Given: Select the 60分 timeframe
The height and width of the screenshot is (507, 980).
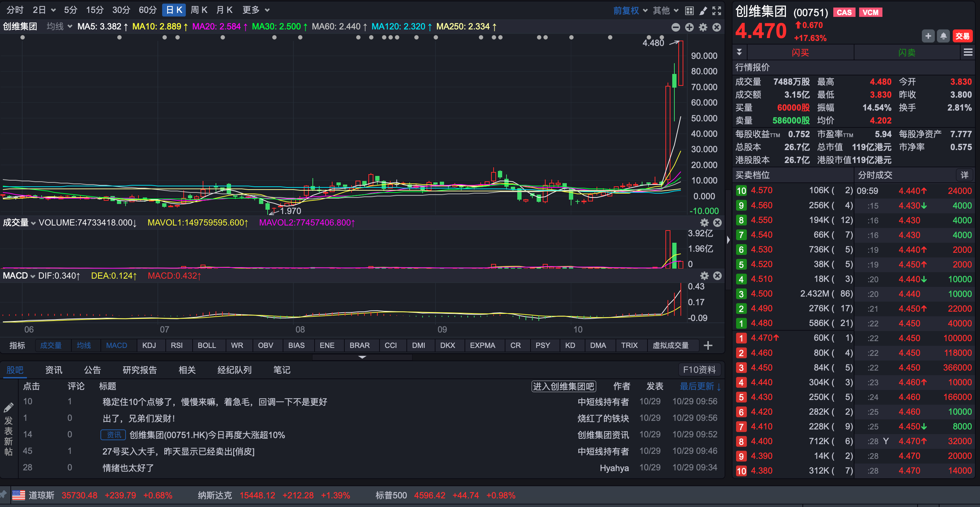Looking at the screenshot, I should pos(147,10).
